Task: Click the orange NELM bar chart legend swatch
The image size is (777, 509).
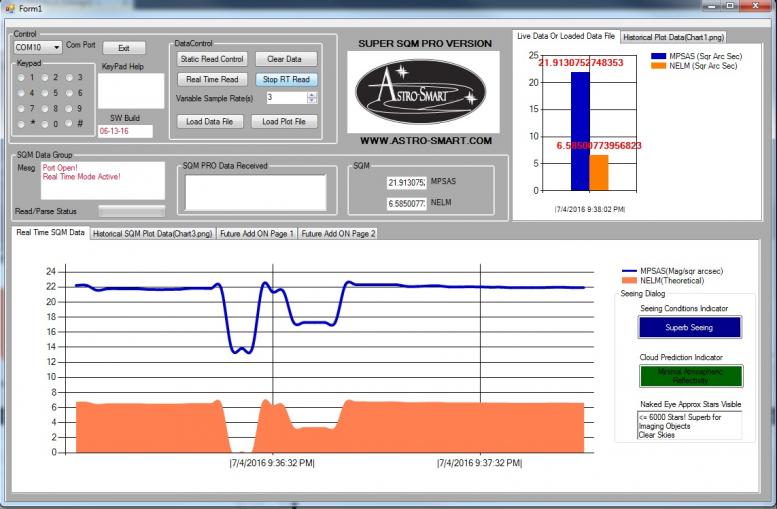Action: 658,66
